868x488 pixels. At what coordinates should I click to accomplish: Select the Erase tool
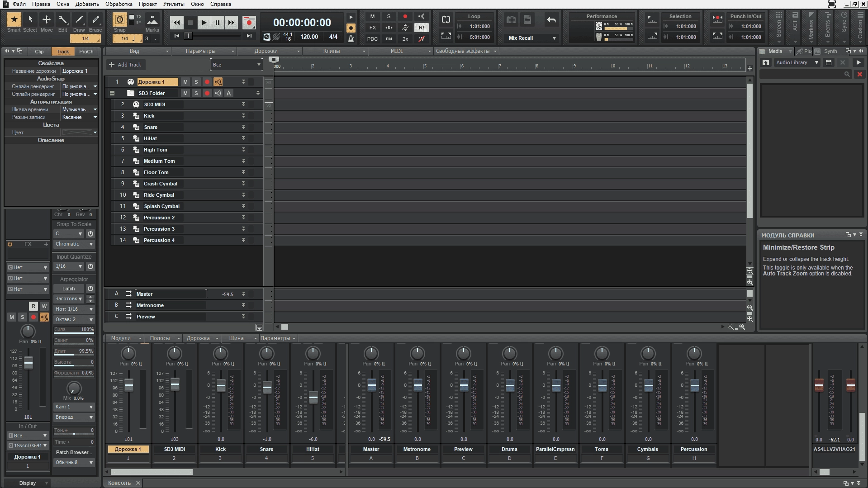pyautogui.click(x=95, y=22)
